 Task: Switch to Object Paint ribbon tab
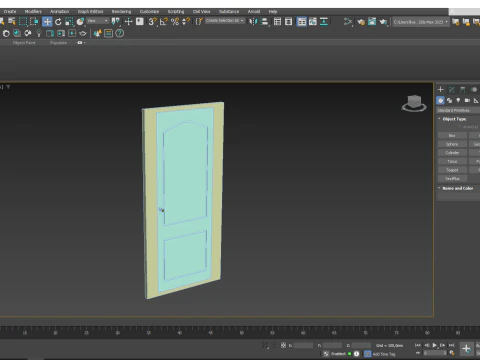[x=24, y=43]
